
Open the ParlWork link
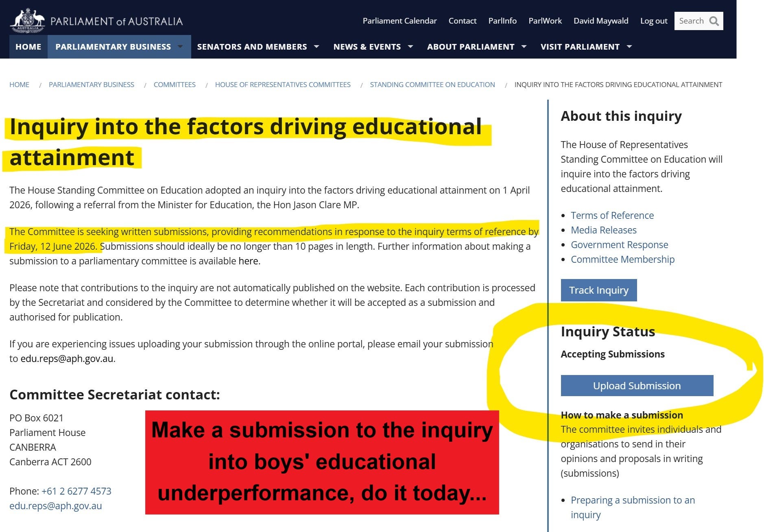[x=545, y=21]
